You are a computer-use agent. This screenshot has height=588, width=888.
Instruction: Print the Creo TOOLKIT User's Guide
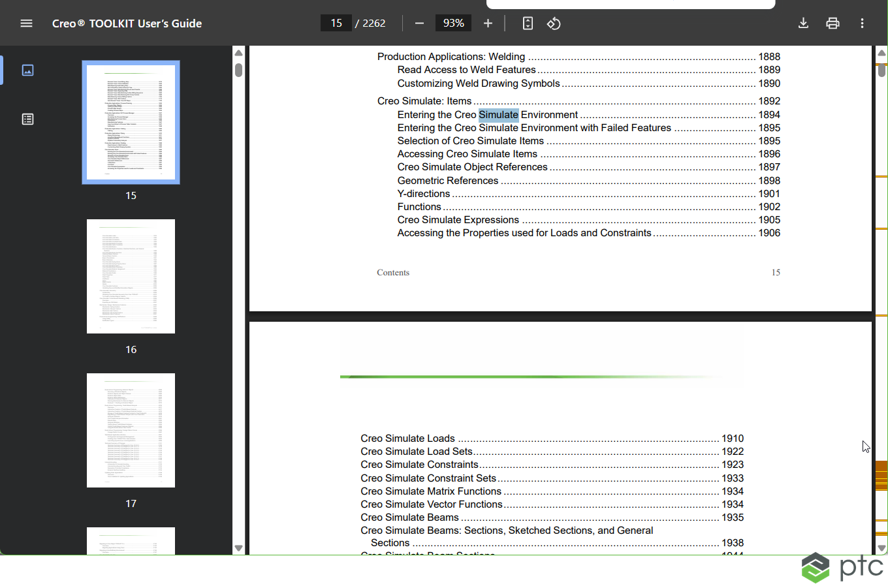point(832,23)
